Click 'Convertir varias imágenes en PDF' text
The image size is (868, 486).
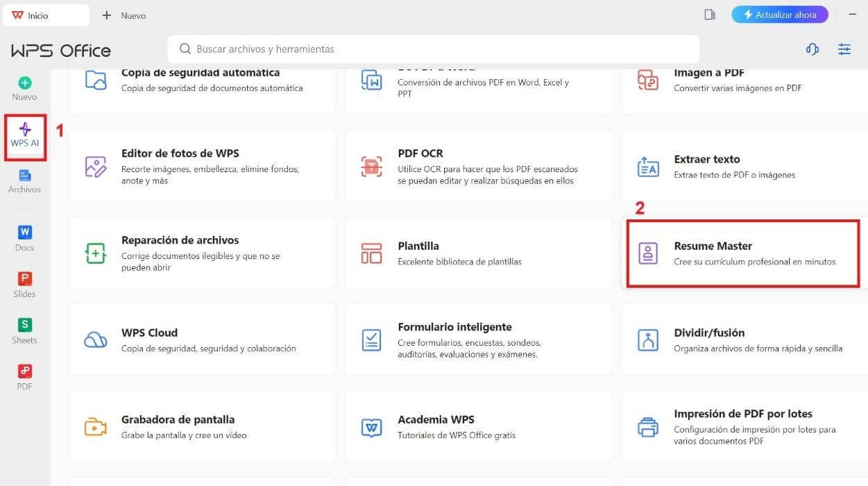pyautogui.click(x=738, y=88)
